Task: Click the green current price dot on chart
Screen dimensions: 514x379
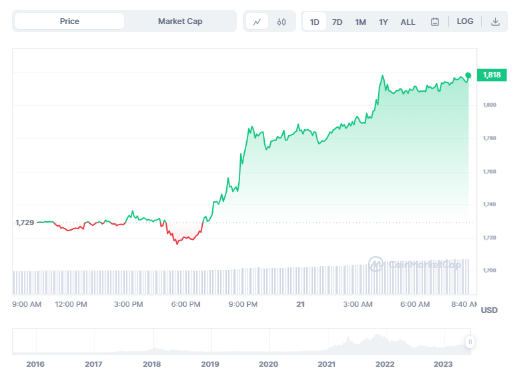Action: tap(468, 75)
